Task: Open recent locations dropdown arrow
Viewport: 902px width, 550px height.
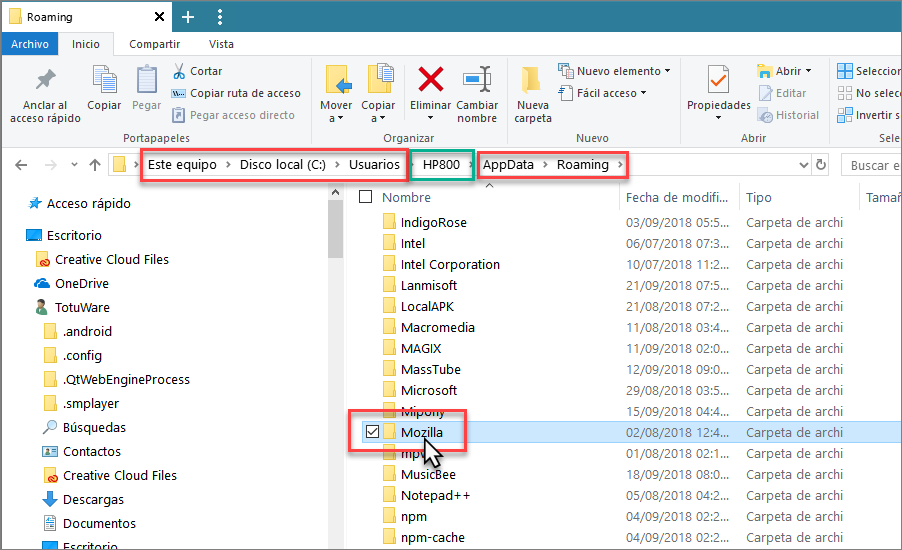Action: tap(74, 165)
